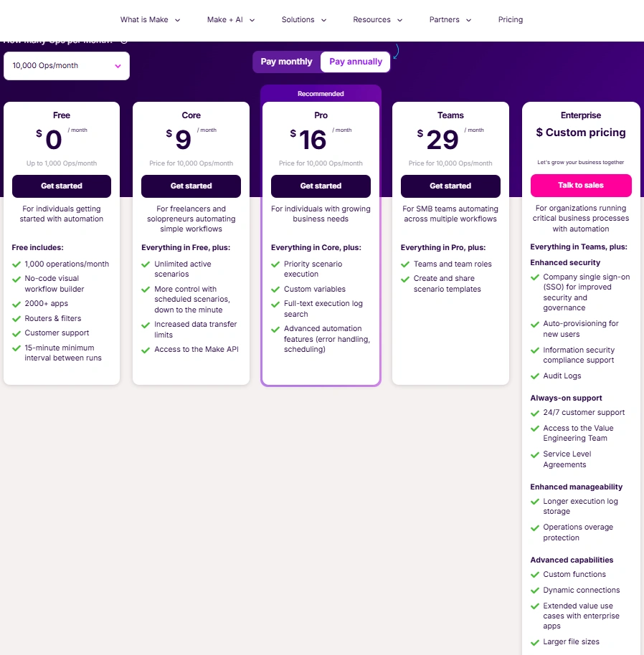Click the 'Advanced capabilities' heading
This screenshot has width=644, height=655.
pyautogui.click(x=572, y=560)
